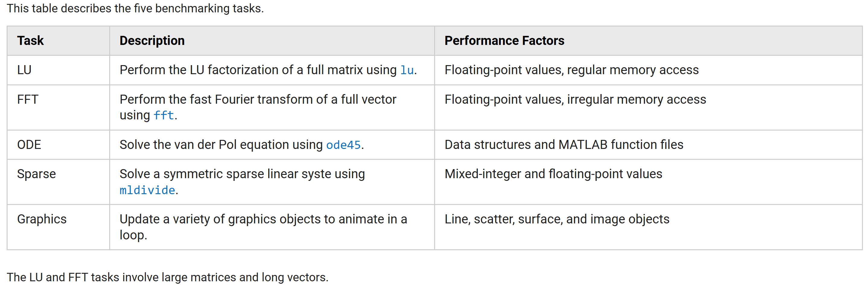Open the mldivide function link
The width and height of the screenshot is (868, 287).
pyautogui.click(x=147, y=190)
